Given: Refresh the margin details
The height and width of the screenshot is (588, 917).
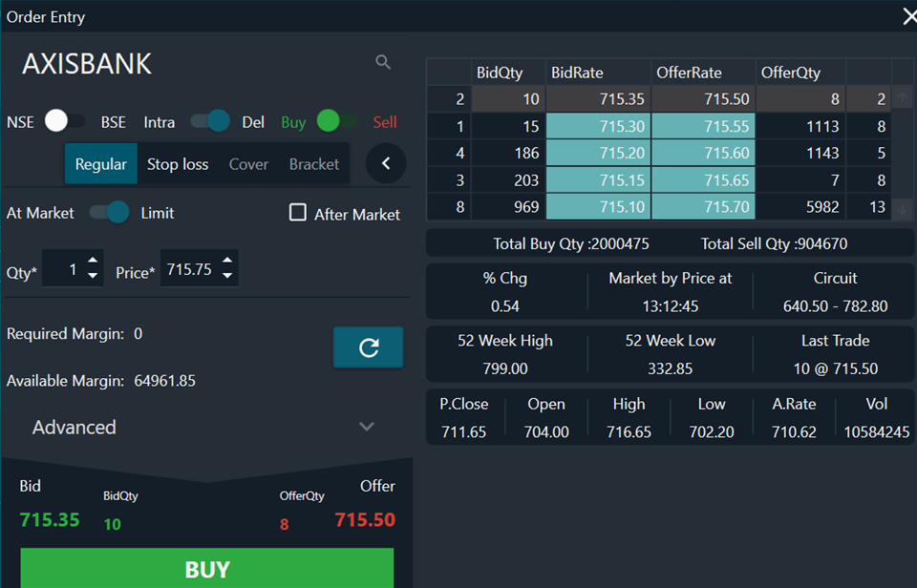Looking at the screenshot, I should click(x=369, y=347).
